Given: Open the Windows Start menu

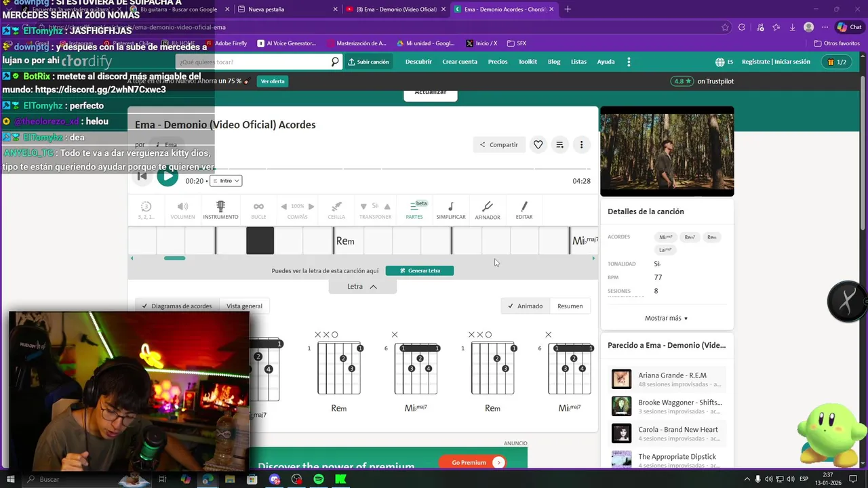Looking at the screenshot, I should [x=10, y=479].
